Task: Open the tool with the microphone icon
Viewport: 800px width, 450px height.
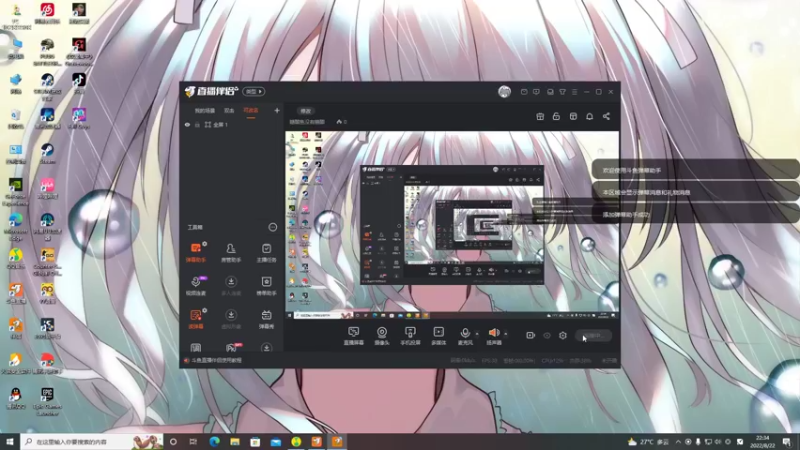Action: [x=196, y=286]
